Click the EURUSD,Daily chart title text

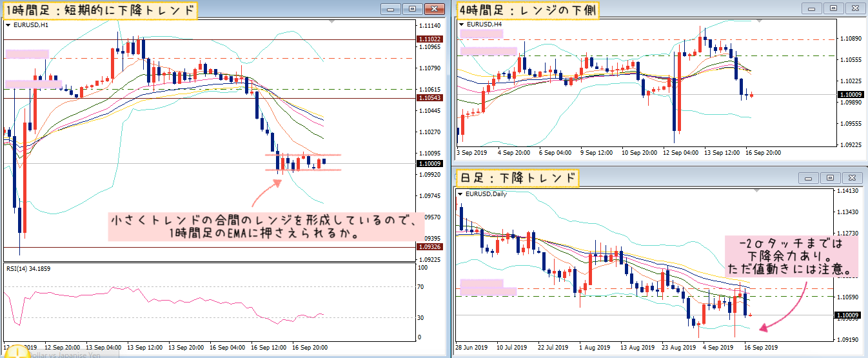coord(487,194)
